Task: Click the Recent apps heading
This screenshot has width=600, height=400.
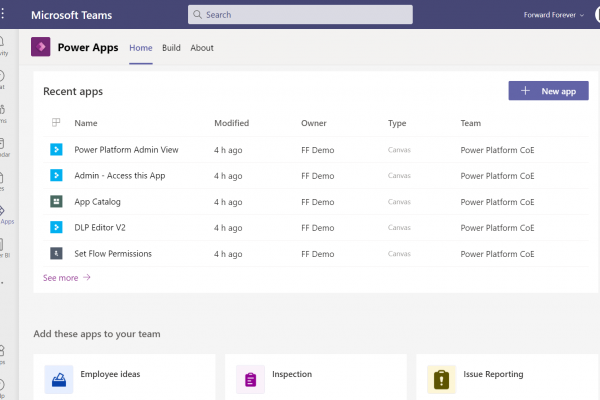Action: pyautogui.click(x=73, y=91)
